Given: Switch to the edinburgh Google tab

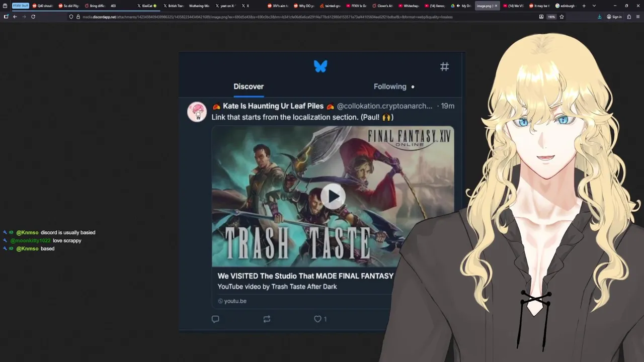Looking at the screenshot, I should pos(566,6).
